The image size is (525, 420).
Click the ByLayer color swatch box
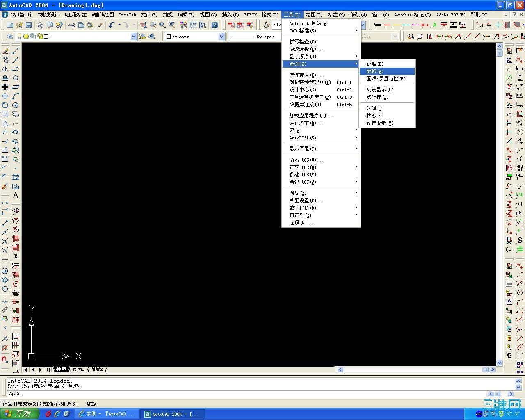(169, 37)
